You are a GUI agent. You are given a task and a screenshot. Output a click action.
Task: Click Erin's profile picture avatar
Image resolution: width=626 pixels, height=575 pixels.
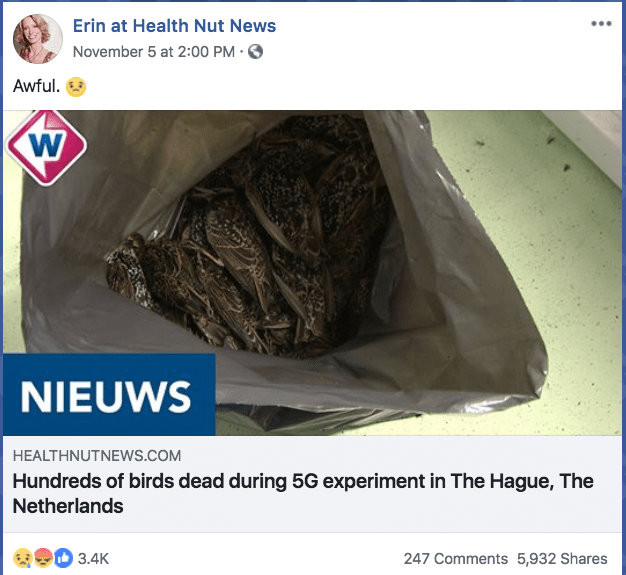[x=38, y=39]
